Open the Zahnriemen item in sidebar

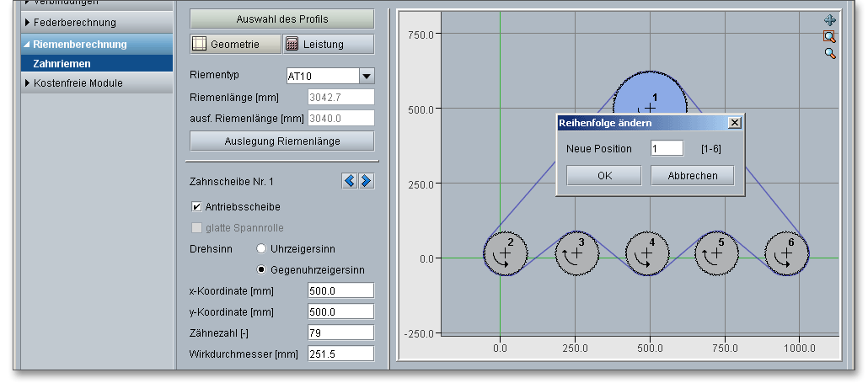click(62, 63)
